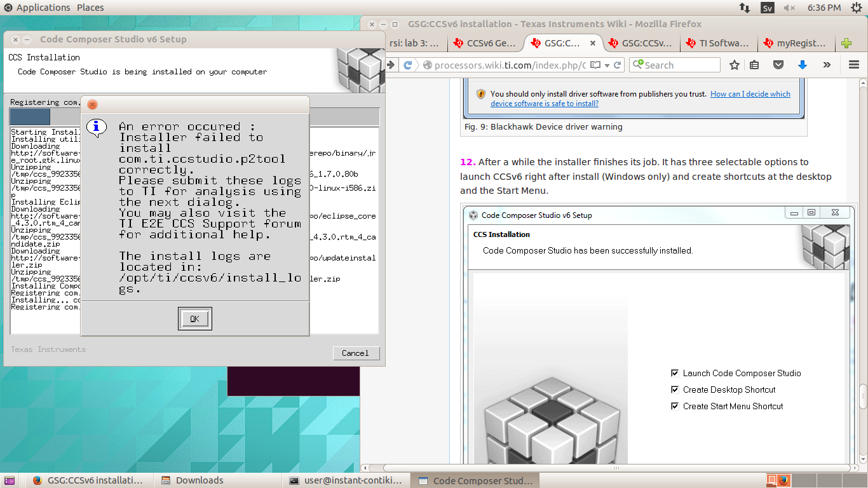The image size is (868, 488).
Task: Close the Code Composer Studio Setup window
Action: pyautogui.click(x=15, y=39)
